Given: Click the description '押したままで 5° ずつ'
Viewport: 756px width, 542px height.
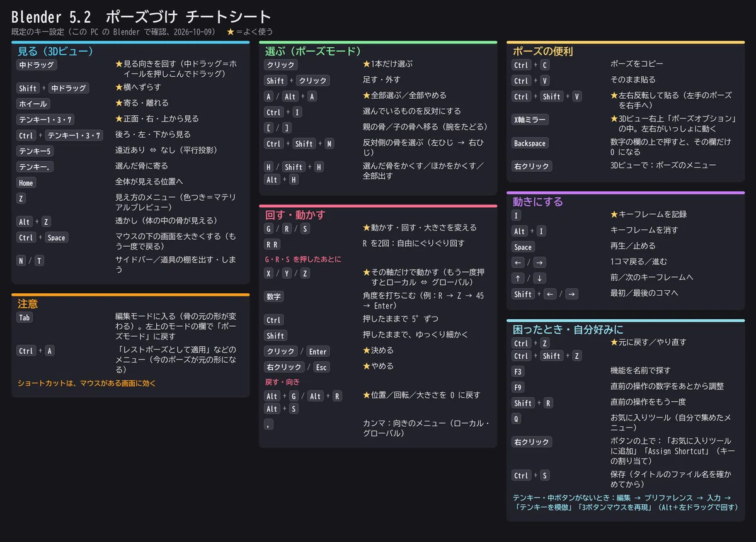Looking at the screenshot, I should tap(400, 319).
